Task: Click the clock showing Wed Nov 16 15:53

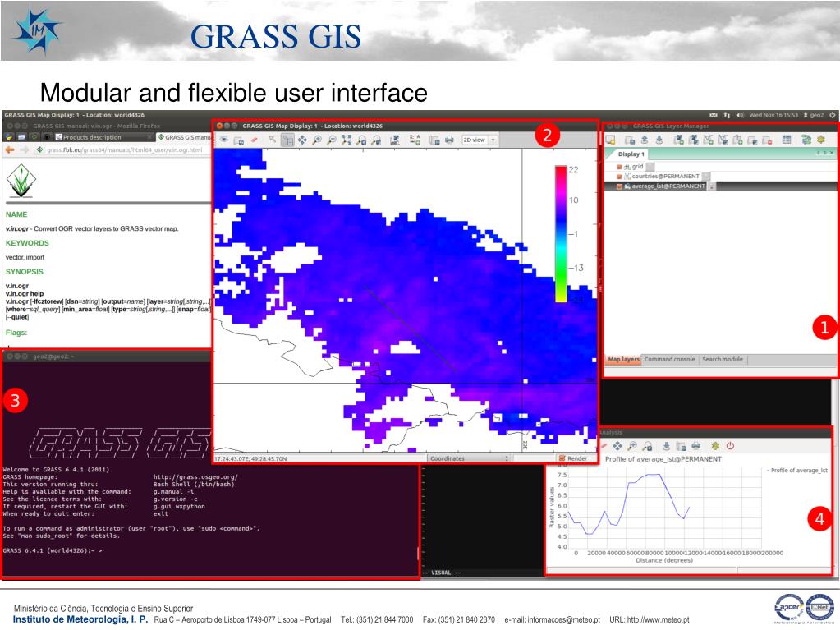Action: [773, 115]
